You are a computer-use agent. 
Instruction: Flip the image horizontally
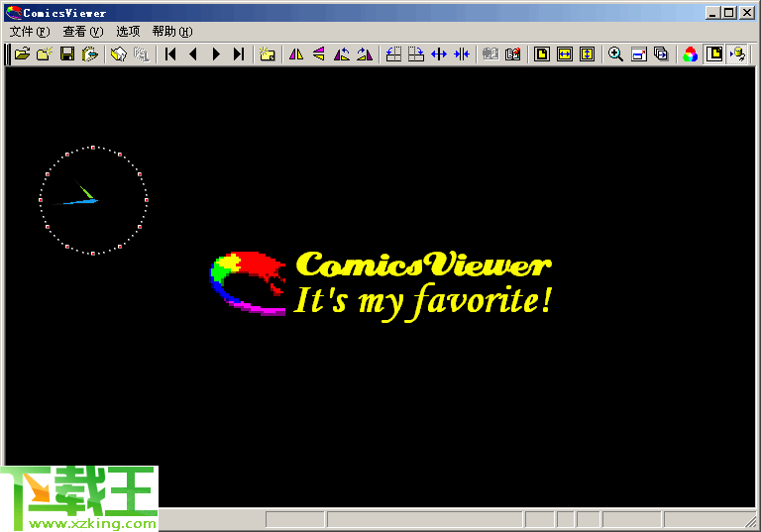click(296, 53)
